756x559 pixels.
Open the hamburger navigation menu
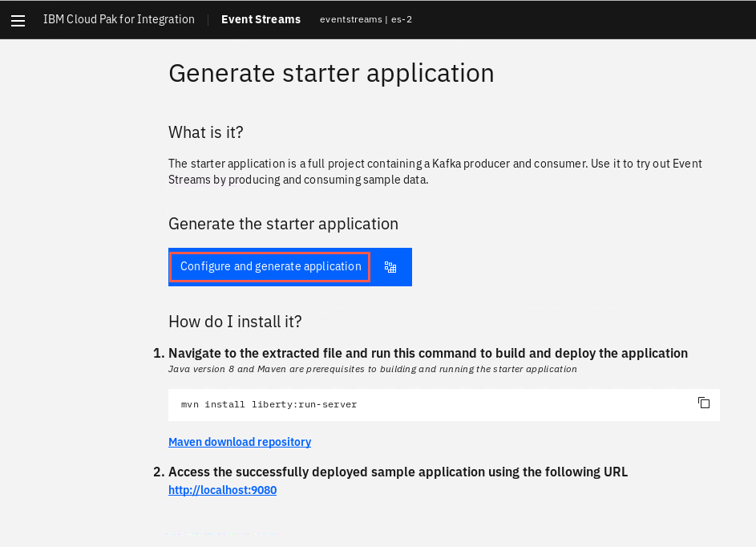click(x=18, y=21)
